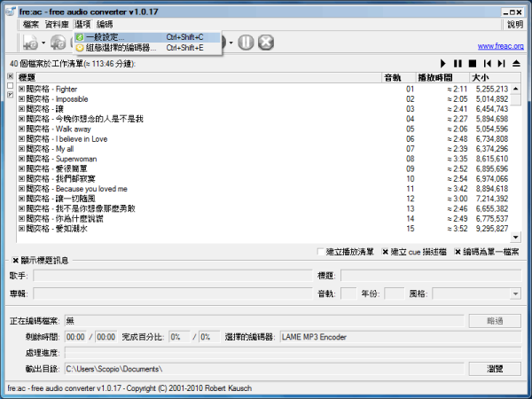This screenshot has height=399, width=532.
Task: Sort by the 音軌 track column header
Action: tap(399, 78)
